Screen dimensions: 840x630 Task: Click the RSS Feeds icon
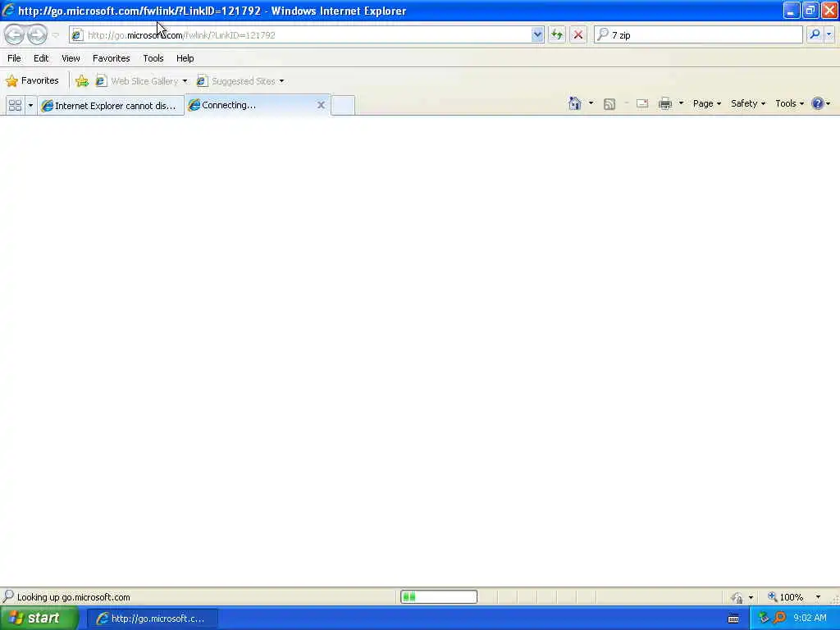coord(609,104)
